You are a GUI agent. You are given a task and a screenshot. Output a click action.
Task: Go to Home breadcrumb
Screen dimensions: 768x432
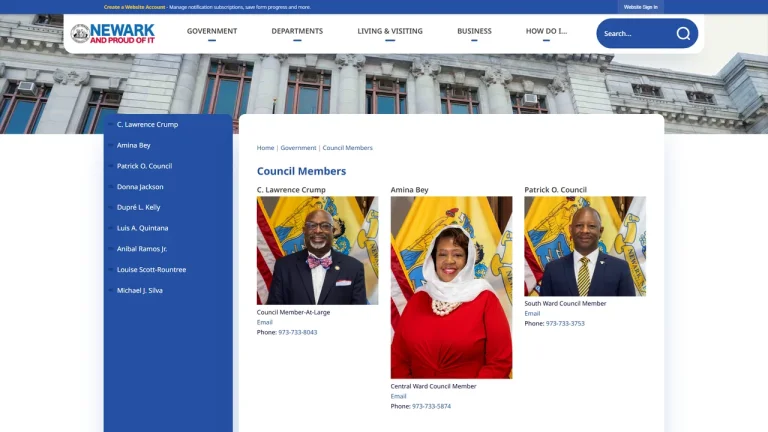(265, 147)
